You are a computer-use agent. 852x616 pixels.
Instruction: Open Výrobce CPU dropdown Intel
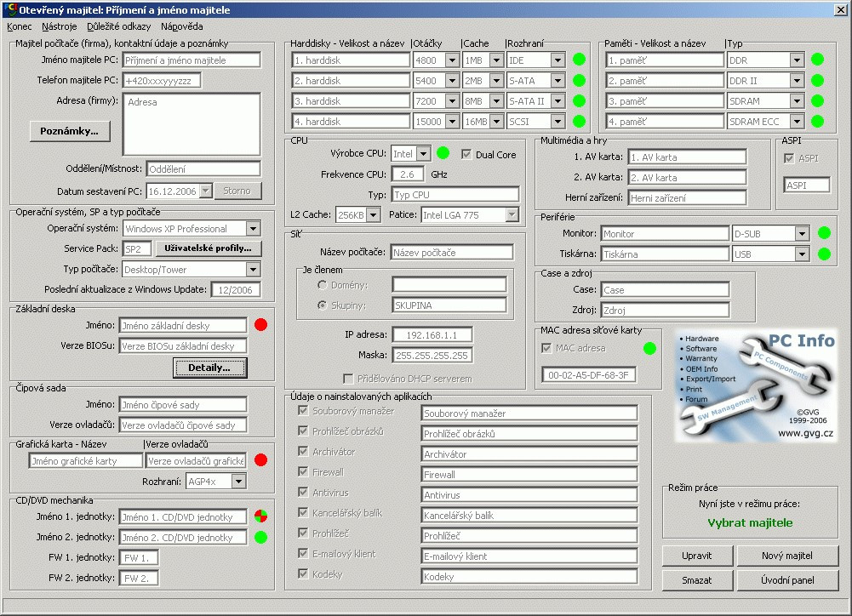(423, 154)
